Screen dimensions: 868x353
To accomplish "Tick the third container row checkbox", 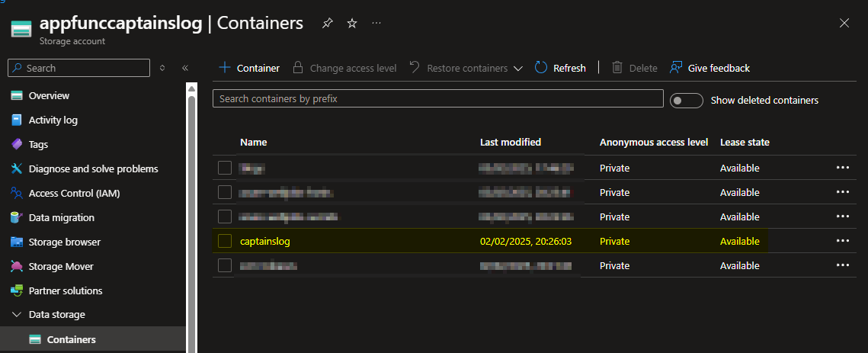I will point(225,217).
